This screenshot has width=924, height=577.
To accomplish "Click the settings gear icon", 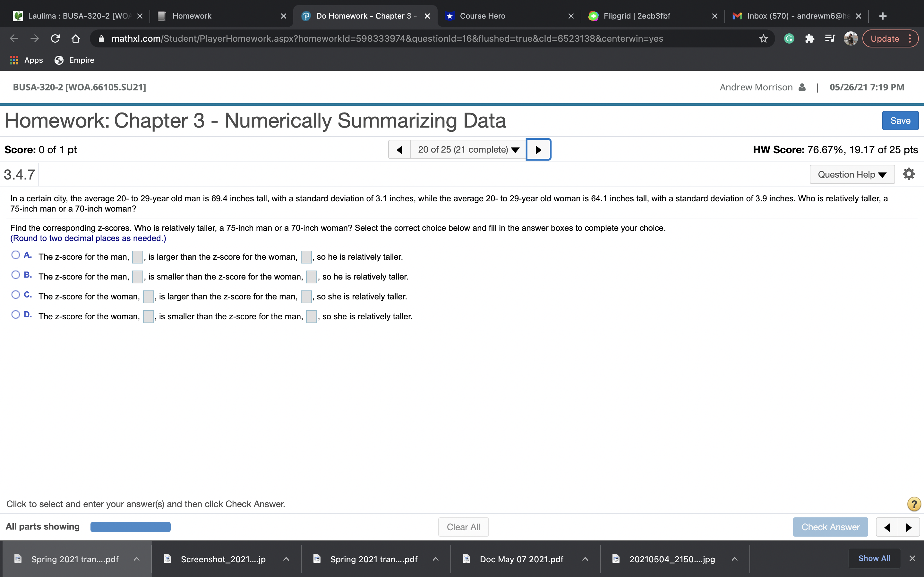I will (908, 174).
